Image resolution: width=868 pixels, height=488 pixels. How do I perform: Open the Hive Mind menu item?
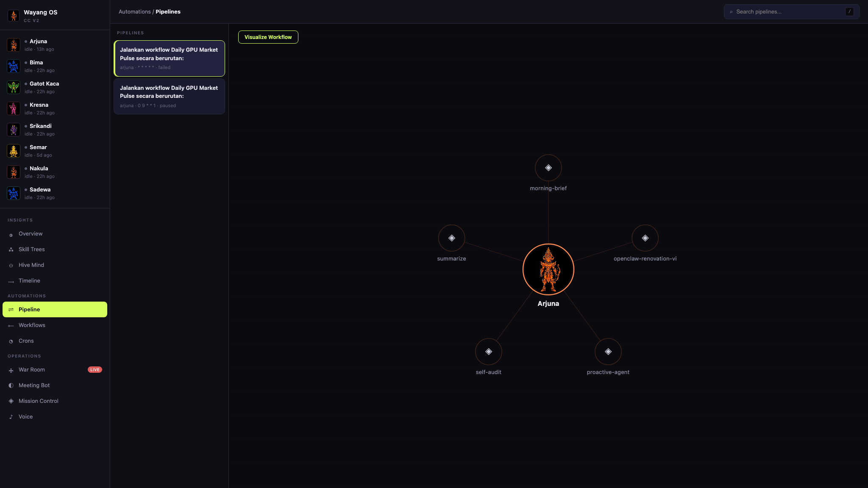55,265
